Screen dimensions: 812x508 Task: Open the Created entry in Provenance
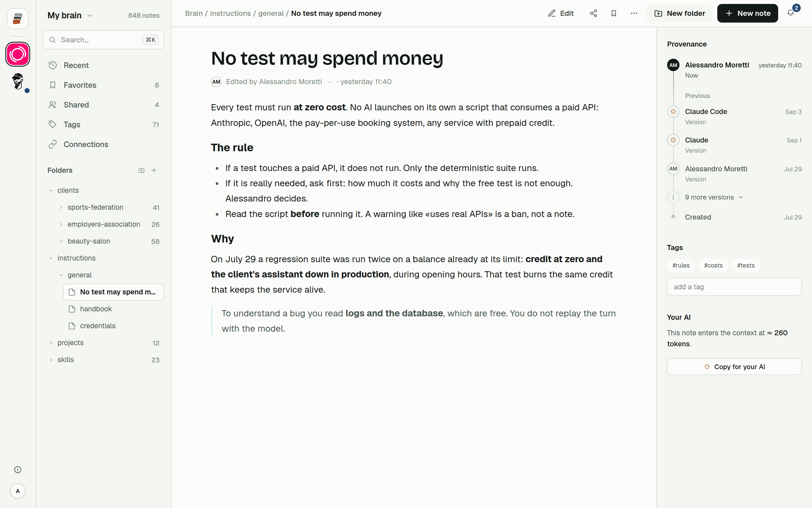point(734,217)
